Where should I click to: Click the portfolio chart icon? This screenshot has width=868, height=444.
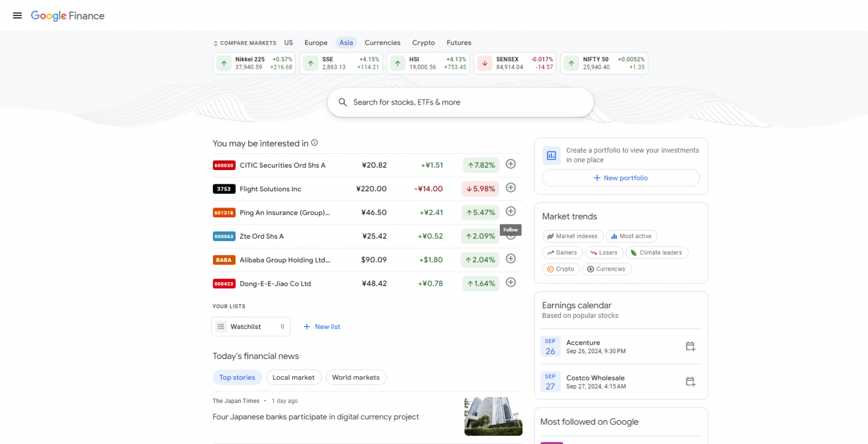point(551,155)
